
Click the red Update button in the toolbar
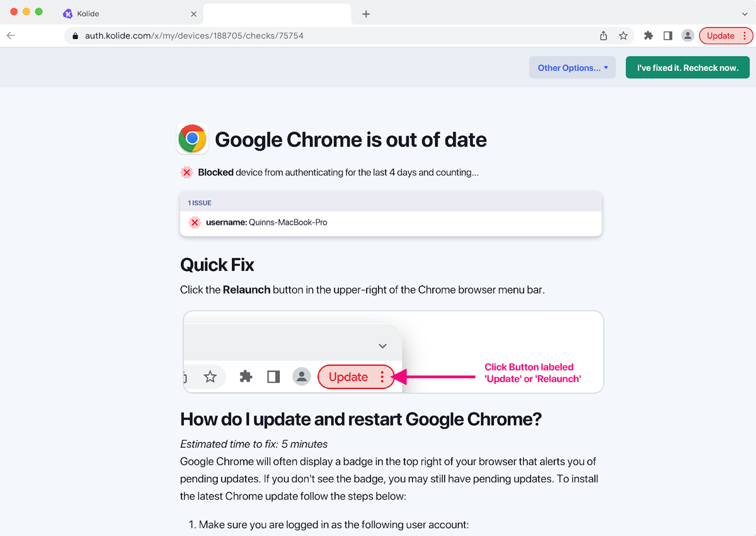(720, 35)
